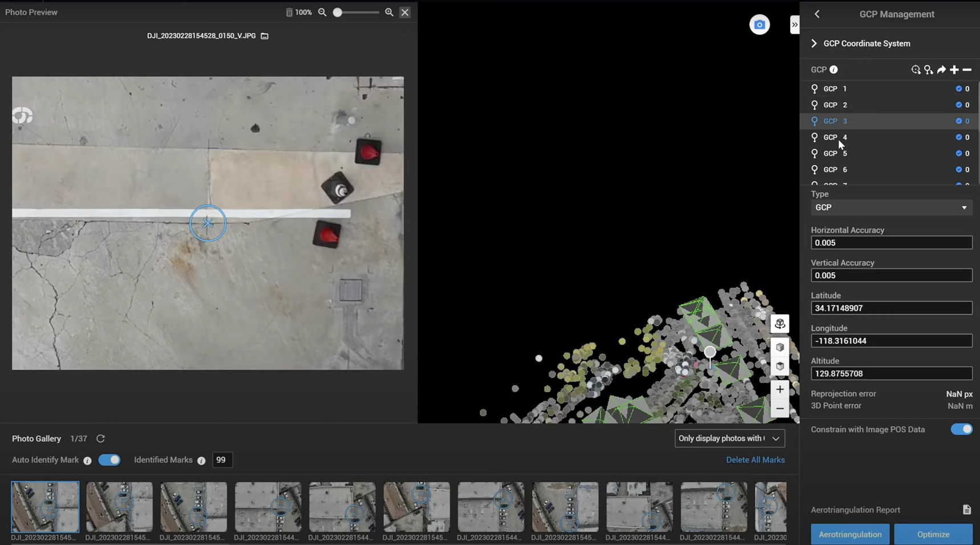Click the Longitude input field
980x545 pixels.
tap(892, 341)
